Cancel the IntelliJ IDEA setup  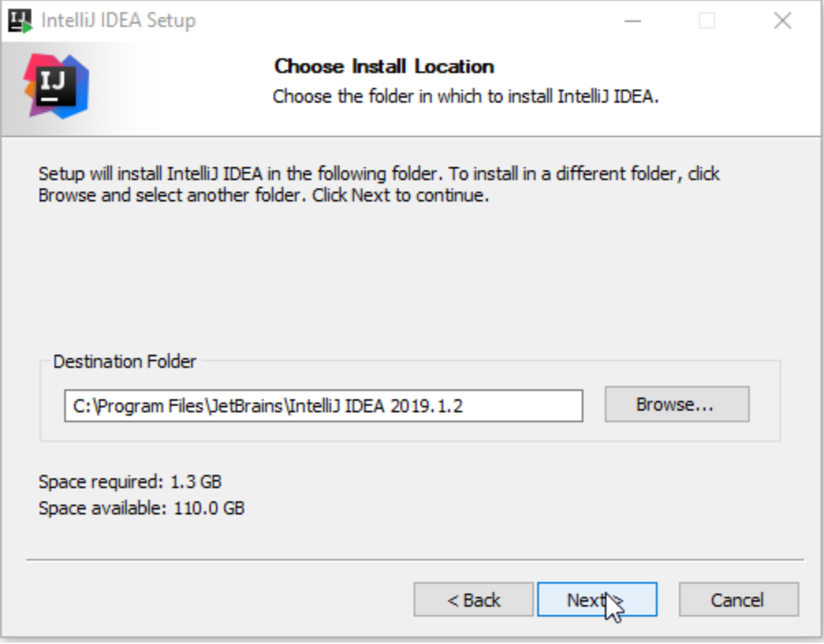738,600
